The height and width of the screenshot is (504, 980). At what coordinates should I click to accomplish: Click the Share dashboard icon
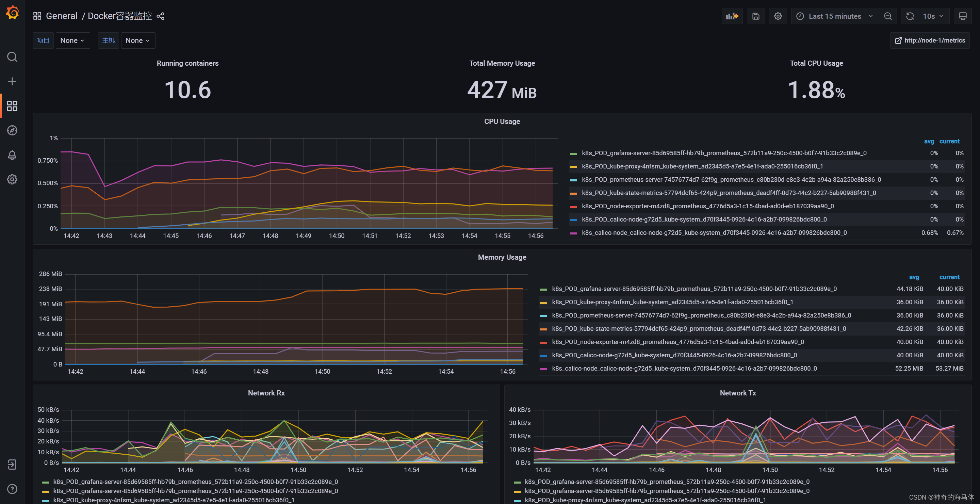point(161,16)
